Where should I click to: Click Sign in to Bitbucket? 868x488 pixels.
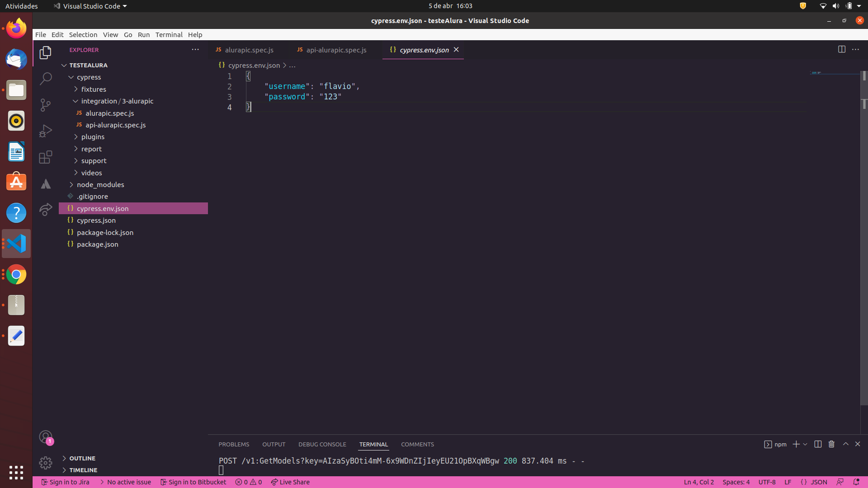point(193,482)
